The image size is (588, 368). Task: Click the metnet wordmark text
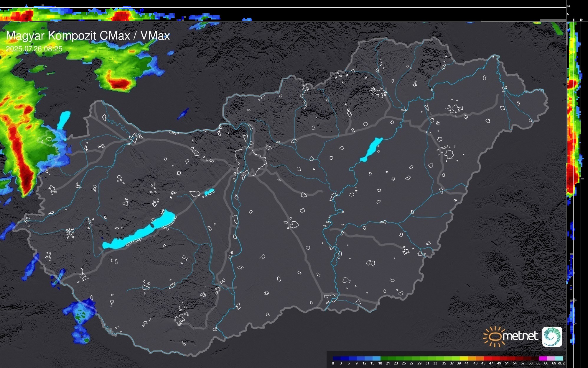click(521, 336)
